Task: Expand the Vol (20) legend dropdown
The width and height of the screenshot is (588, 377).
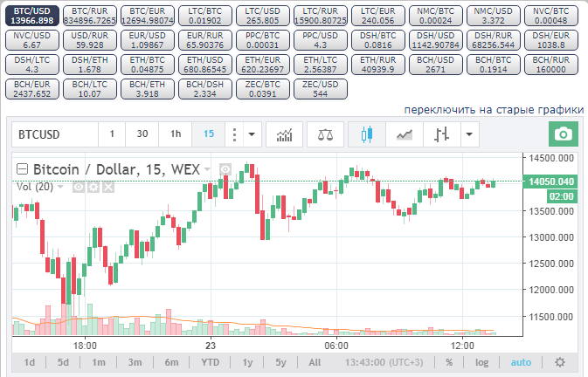Action: click(60, 187)
